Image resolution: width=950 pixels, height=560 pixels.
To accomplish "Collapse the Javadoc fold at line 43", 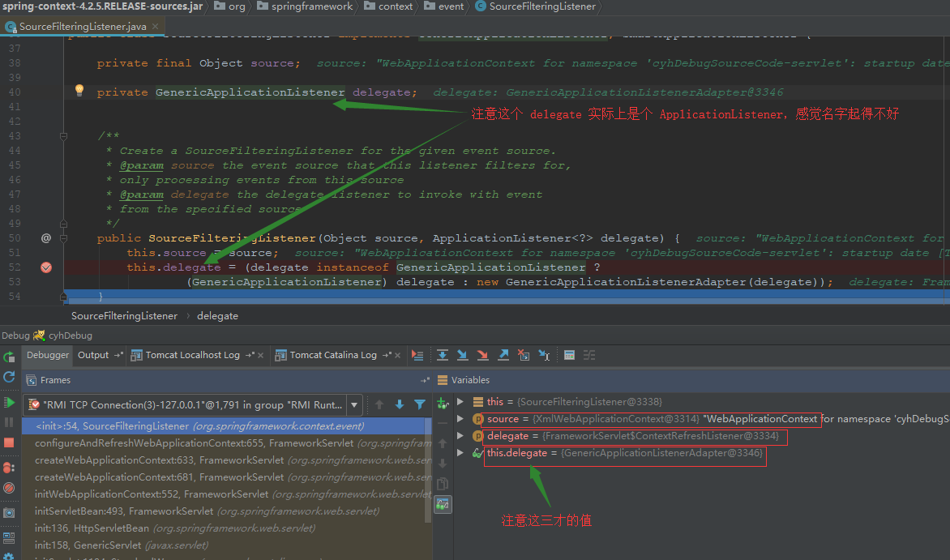I will [x=63, y=136].
